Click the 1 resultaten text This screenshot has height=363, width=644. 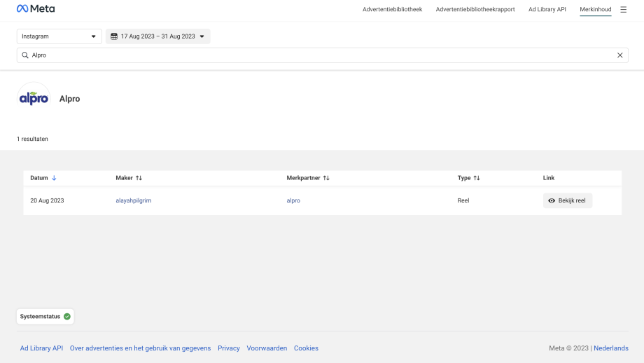click(32, 139)
